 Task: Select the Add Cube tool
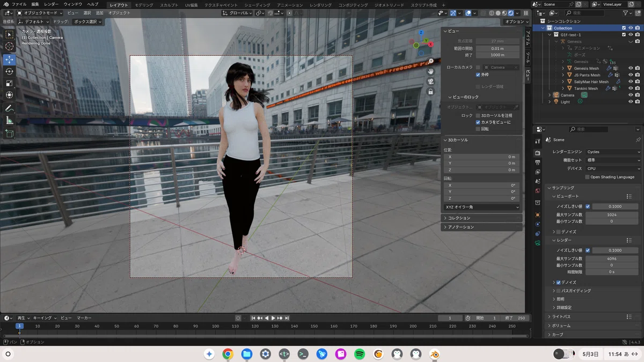(9, 133)
